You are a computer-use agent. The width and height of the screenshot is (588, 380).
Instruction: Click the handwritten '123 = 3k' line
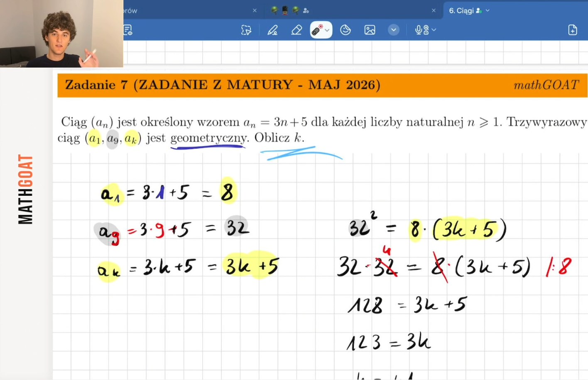point(388,342)
